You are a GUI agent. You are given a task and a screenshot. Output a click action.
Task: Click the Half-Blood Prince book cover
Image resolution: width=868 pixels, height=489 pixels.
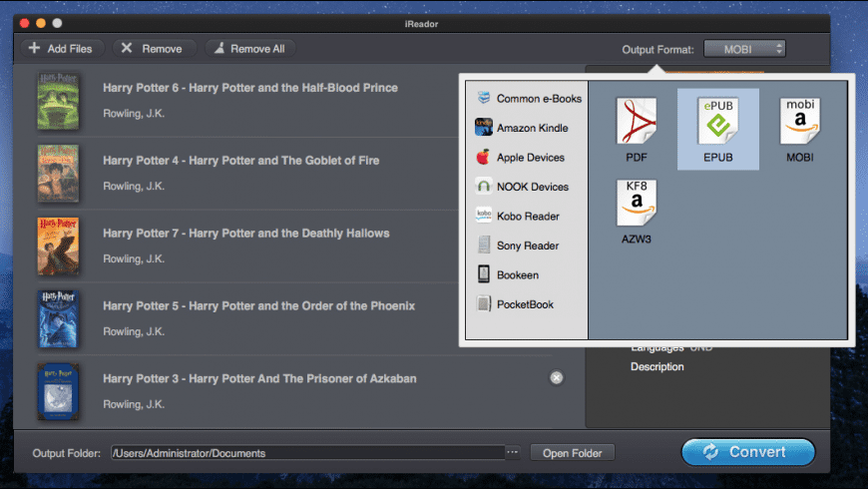(58, 101)
